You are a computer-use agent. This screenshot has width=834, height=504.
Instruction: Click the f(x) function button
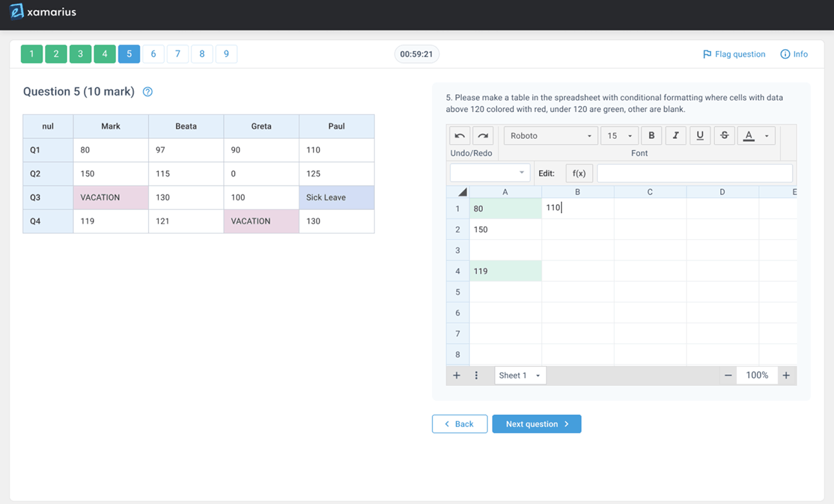click(579, 173)
